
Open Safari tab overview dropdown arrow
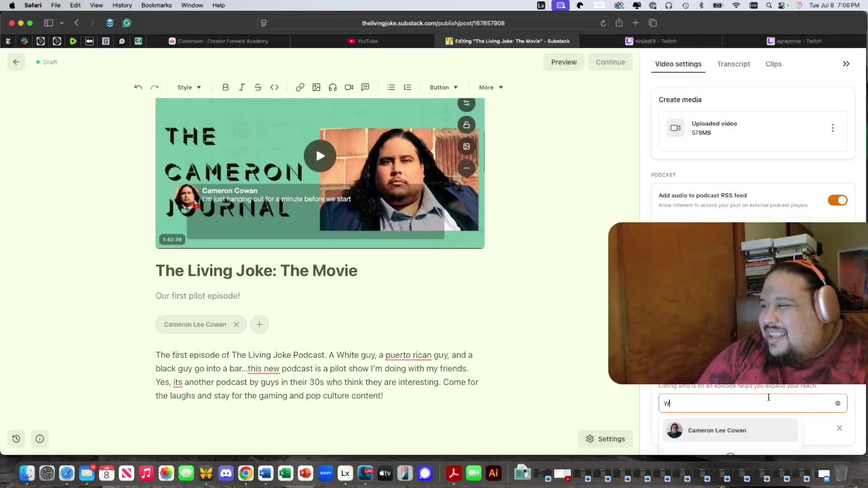62,23
